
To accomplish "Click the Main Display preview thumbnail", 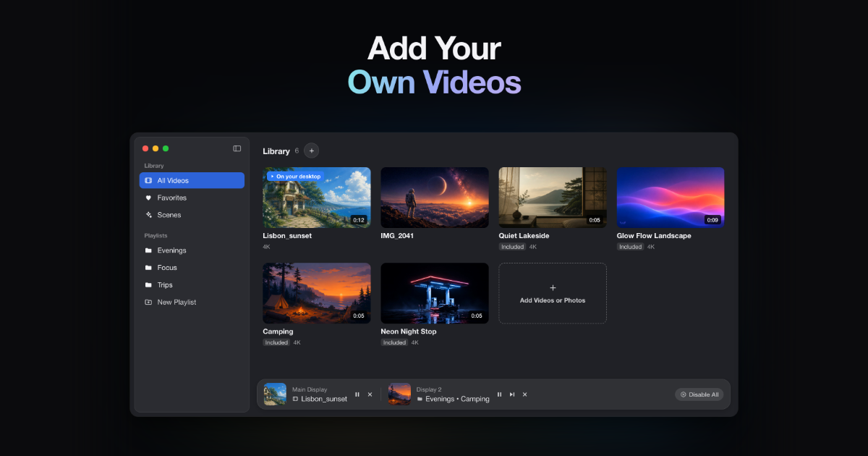I will pyautogui.click(x=275, y=394).
